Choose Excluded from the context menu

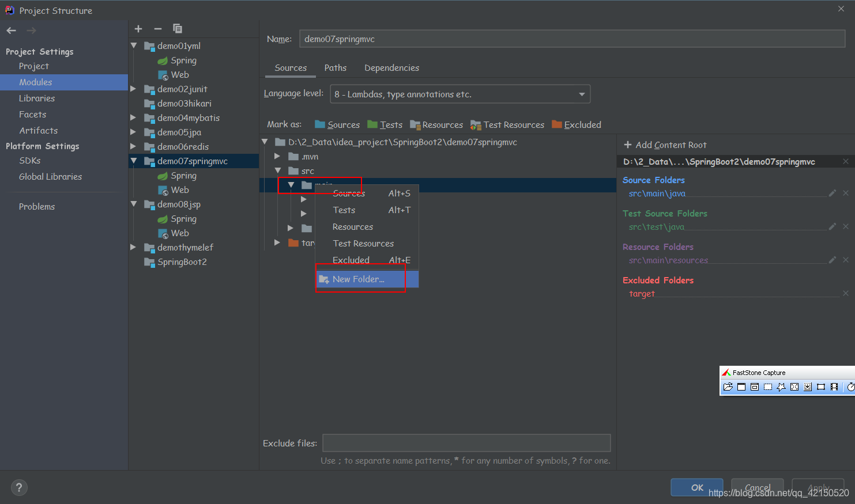tap(367, 260)
